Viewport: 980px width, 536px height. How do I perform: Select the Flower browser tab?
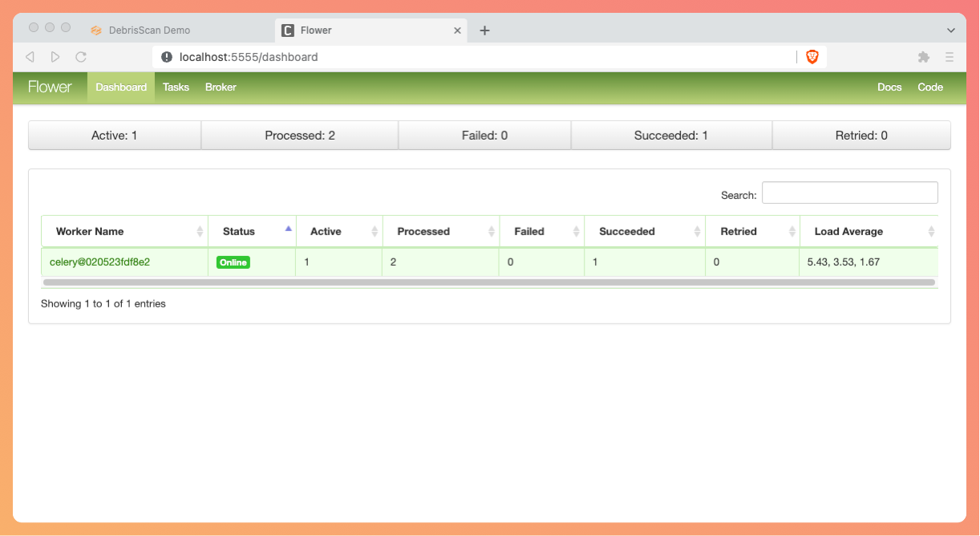(x=371, y=30)
